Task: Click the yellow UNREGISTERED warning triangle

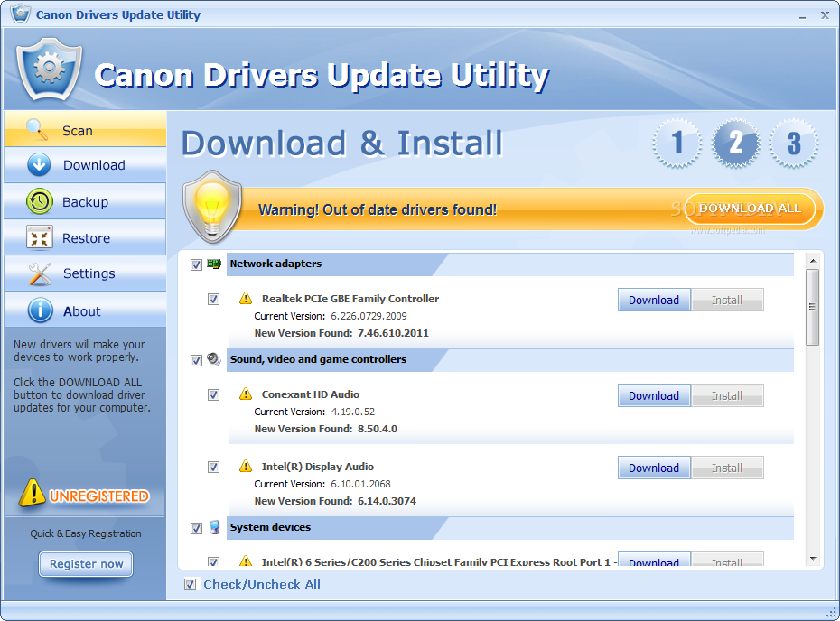Action: click(x=33, y=493)
